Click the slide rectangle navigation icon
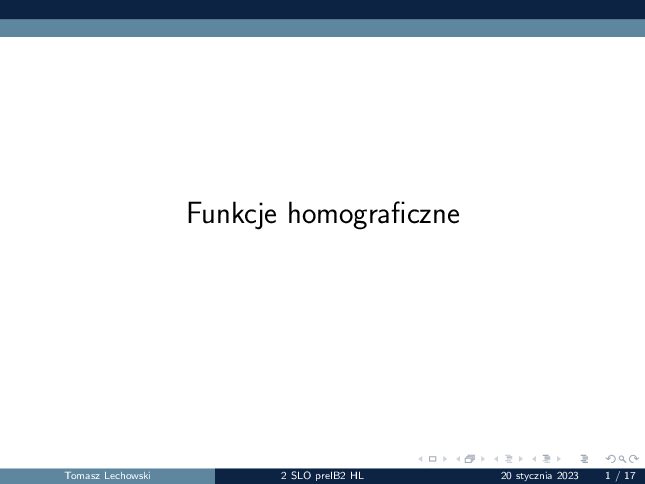The height and width of the screenshot is (484, 645). (432, 459)
